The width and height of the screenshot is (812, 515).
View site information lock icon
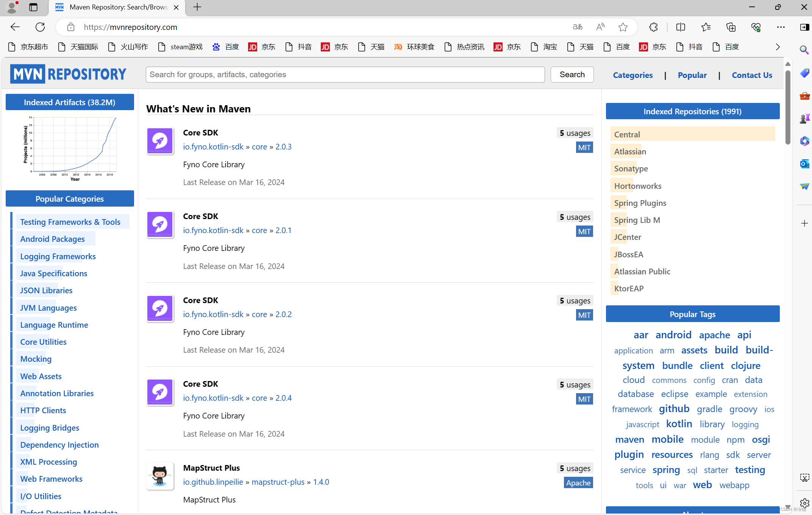pyautogui.click(x=70, y=27)
